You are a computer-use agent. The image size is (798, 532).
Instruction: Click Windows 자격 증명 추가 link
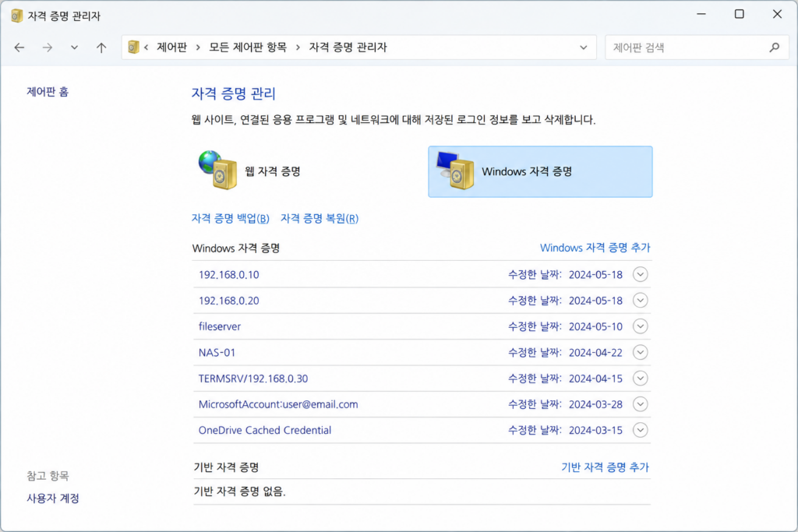tap(595, 248)
